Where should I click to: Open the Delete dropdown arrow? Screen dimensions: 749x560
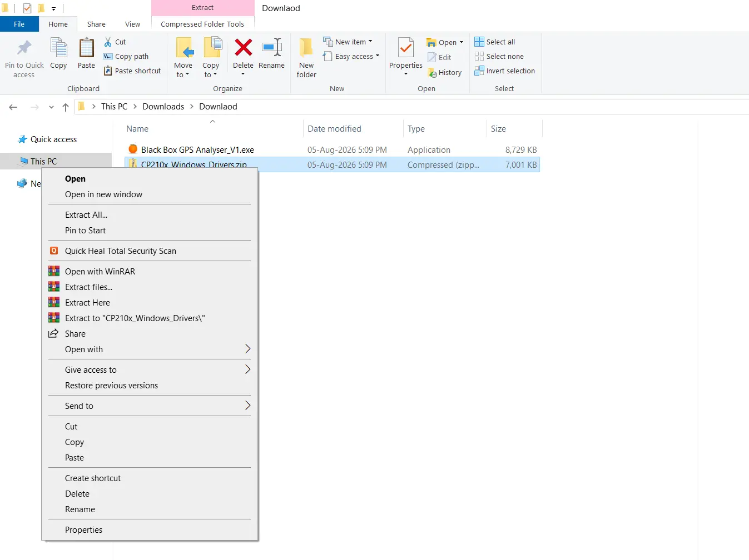click(x=243, y=74)
